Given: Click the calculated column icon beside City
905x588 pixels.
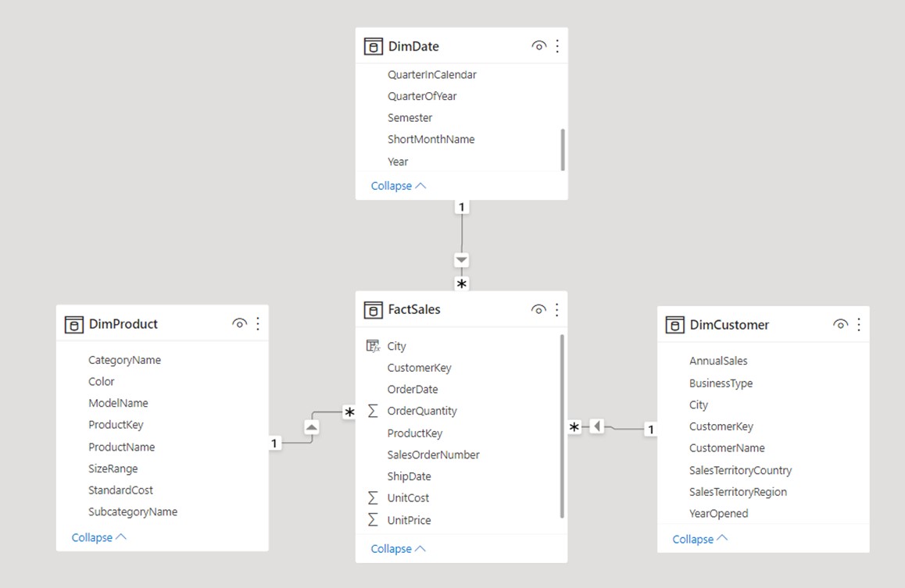Looking at the screenshot, I should [x=373, y=346].
